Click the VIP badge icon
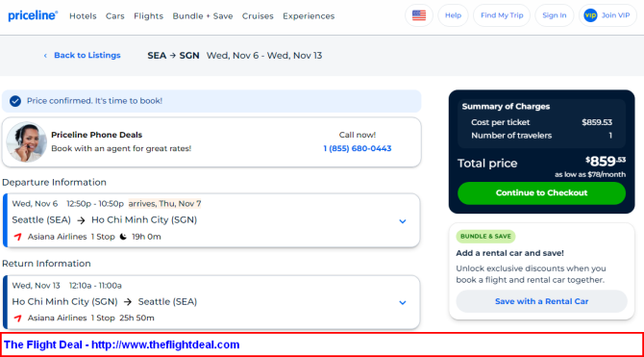 [x=590, y=15]
